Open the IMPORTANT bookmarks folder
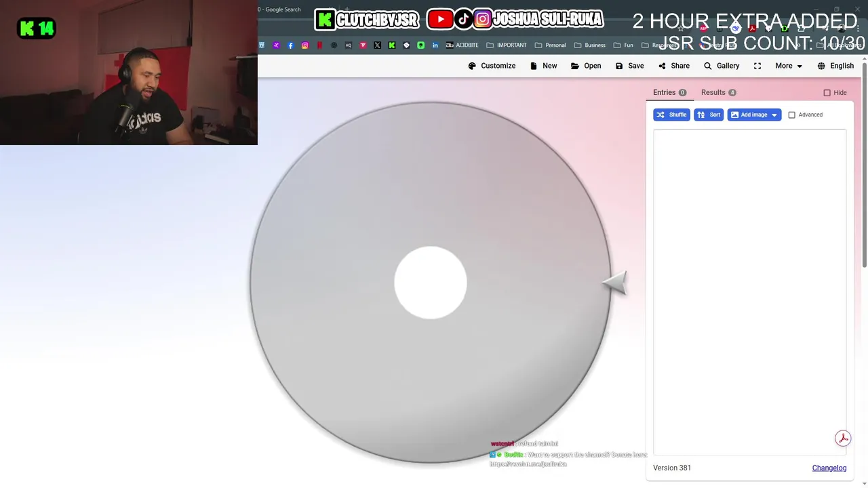868x488 pixels. coord(507,45)
